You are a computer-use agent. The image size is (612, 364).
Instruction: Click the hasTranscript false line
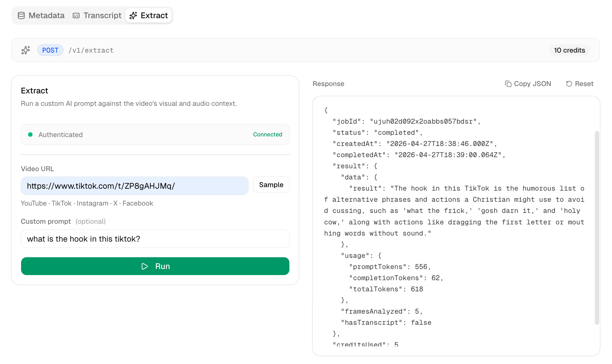(x=386, y=323)
